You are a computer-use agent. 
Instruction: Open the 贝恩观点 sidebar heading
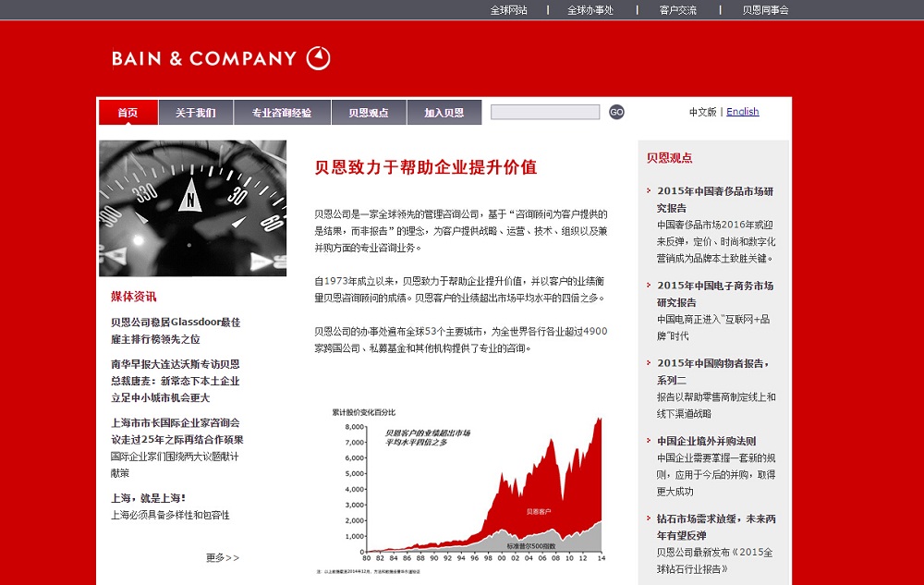tap(669, 158)
